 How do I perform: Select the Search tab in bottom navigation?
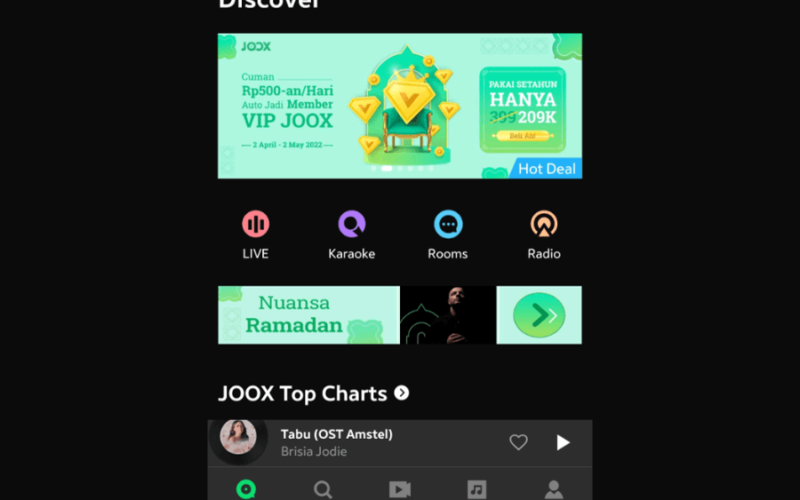[x=323, y=489]
